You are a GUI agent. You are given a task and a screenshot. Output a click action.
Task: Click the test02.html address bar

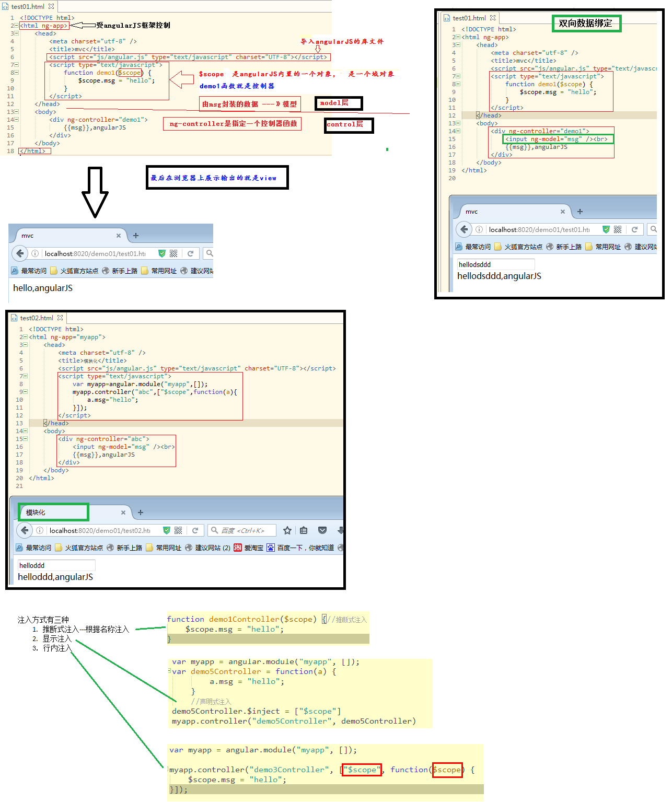coord(99,530)
